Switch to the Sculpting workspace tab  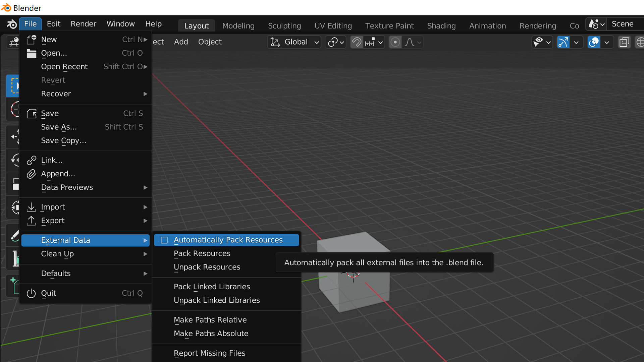[x=284, y=26]
